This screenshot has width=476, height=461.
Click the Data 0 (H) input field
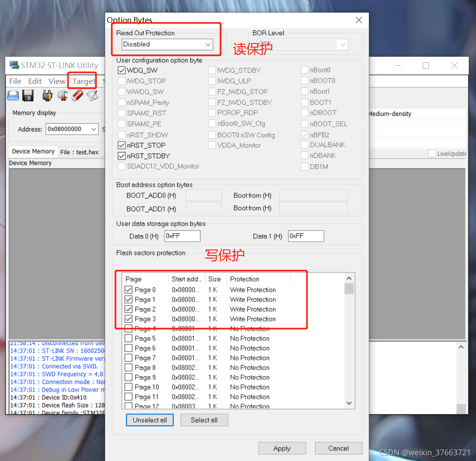(183, 236)
